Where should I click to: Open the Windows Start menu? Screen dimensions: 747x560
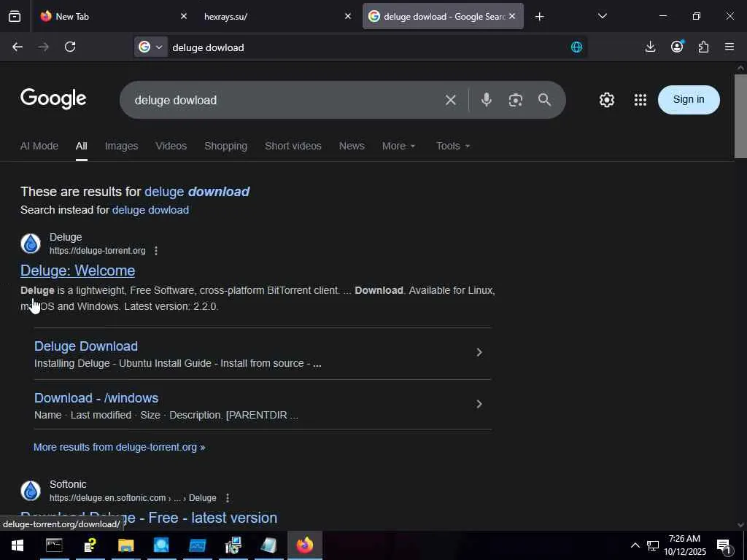click(x=18, y=545)
